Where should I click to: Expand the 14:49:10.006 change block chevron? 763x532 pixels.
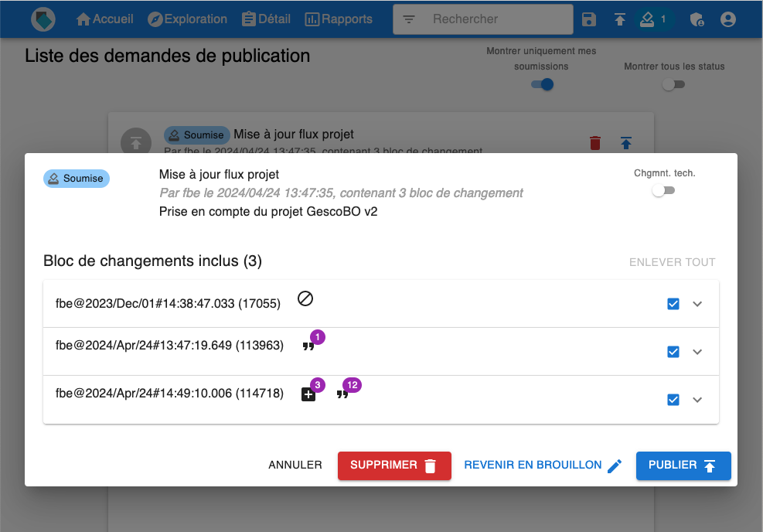pyautogui.click(x=697, y=400)
